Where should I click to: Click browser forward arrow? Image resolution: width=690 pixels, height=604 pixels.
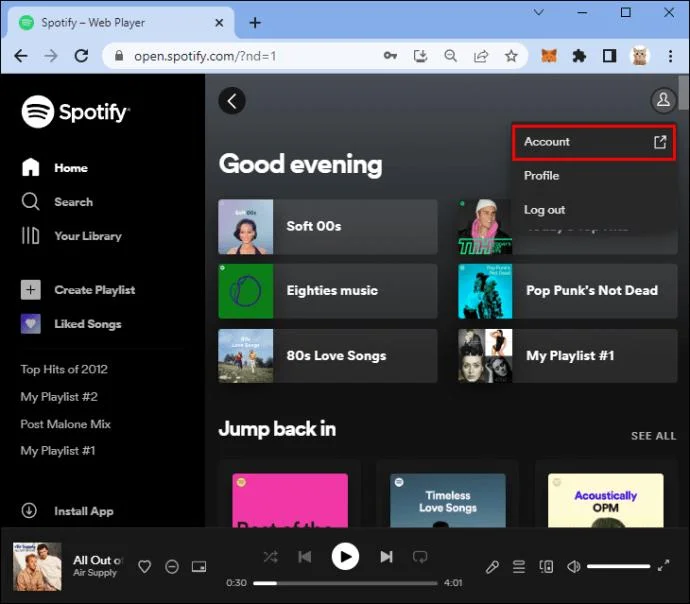point(51,56)
